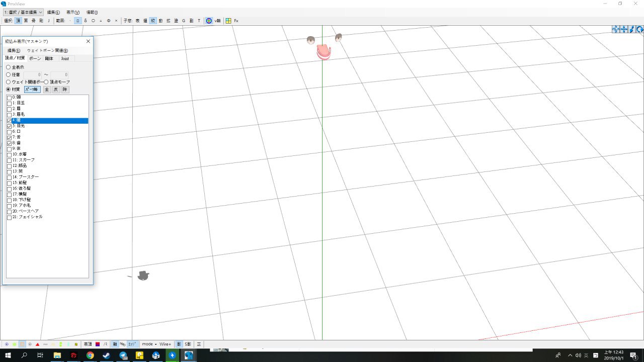
Task: Click the colorful circle view icon in toolbar
Action: click(x=209, y=21)
